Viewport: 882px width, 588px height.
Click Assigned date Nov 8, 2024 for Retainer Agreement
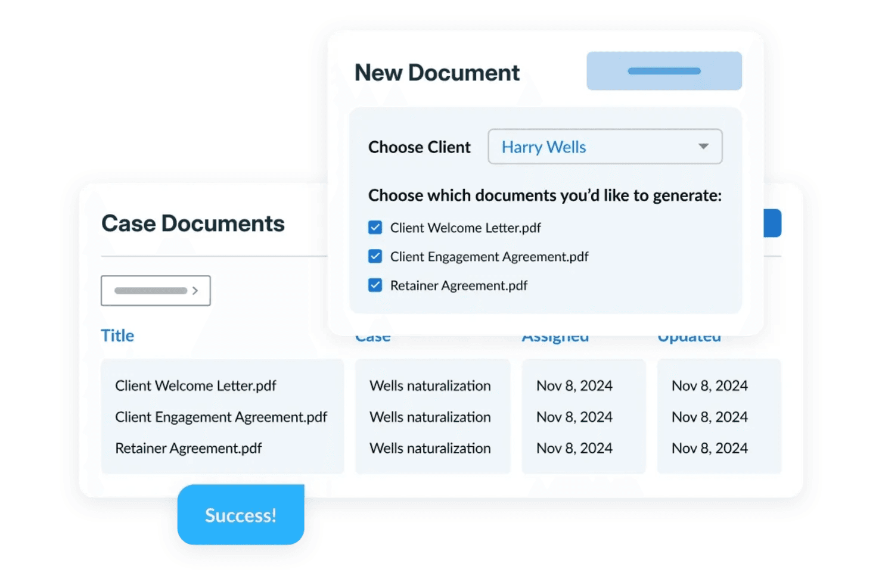pos(574,448)
